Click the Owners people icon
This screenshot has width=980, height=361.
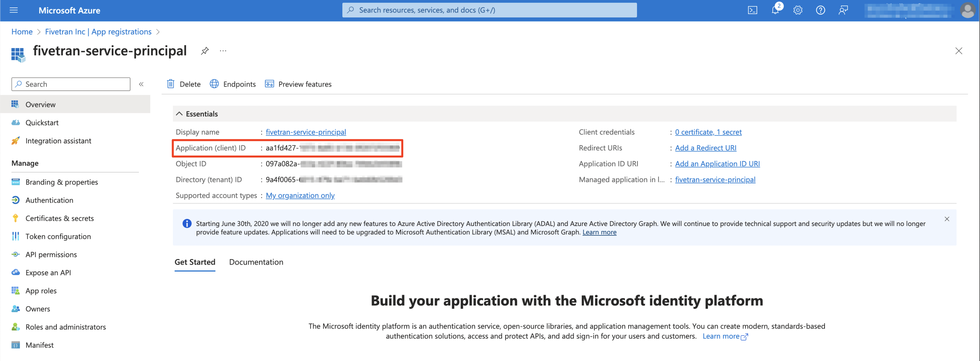16,309
